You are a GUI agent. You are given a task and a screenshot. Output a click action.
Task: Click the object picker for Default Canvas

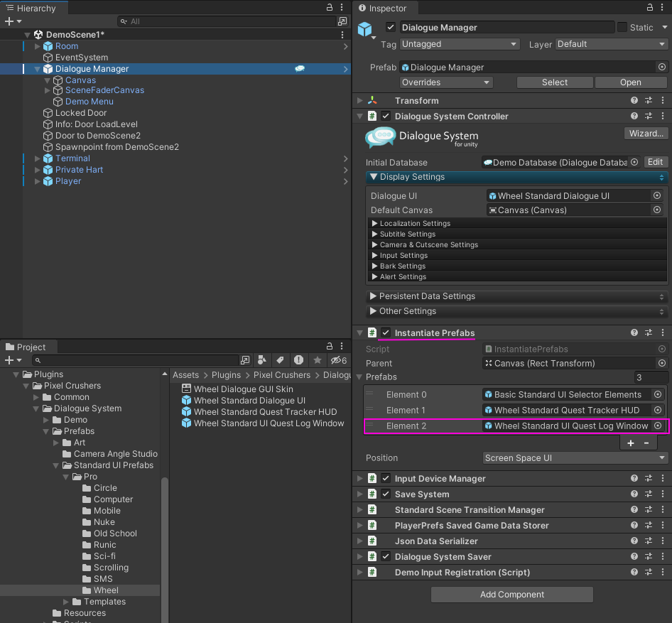pos(657,210)
